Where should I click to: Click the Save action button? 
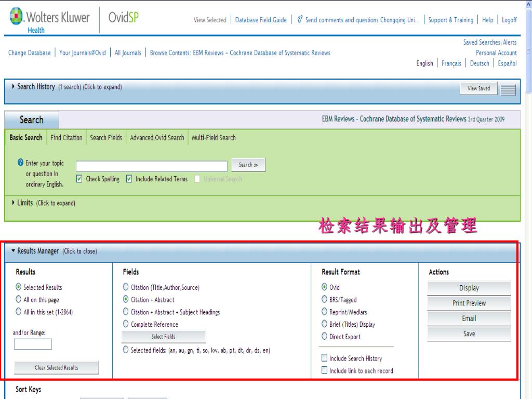click(469, 334)
